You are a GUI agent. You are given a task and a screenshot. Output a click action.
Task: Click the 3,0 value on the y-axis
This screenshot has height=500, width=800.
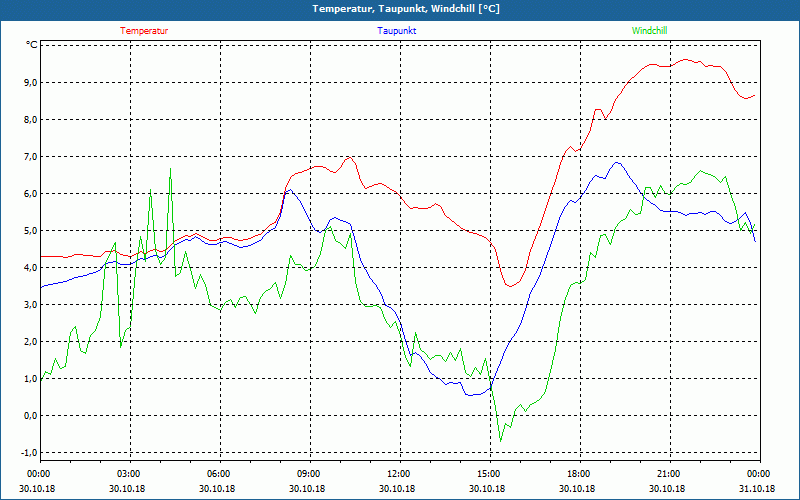coord(31,305)
